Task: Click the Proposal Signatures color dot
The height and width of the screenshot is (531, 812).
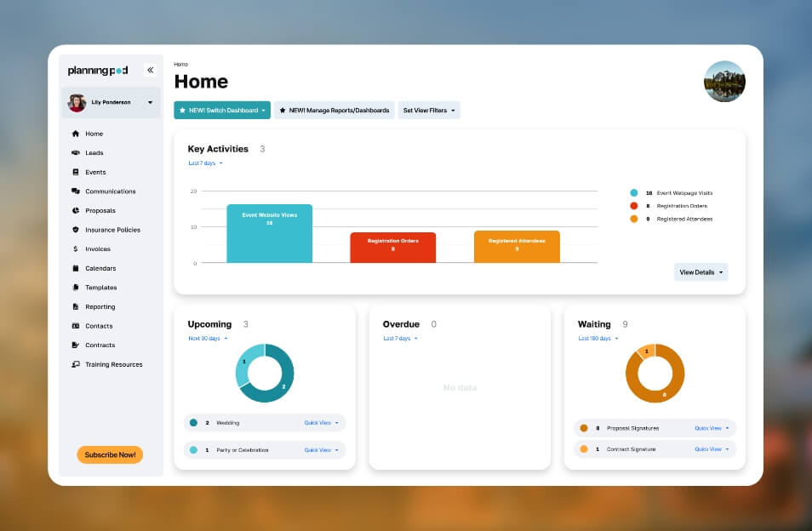Action: point(584,428)
